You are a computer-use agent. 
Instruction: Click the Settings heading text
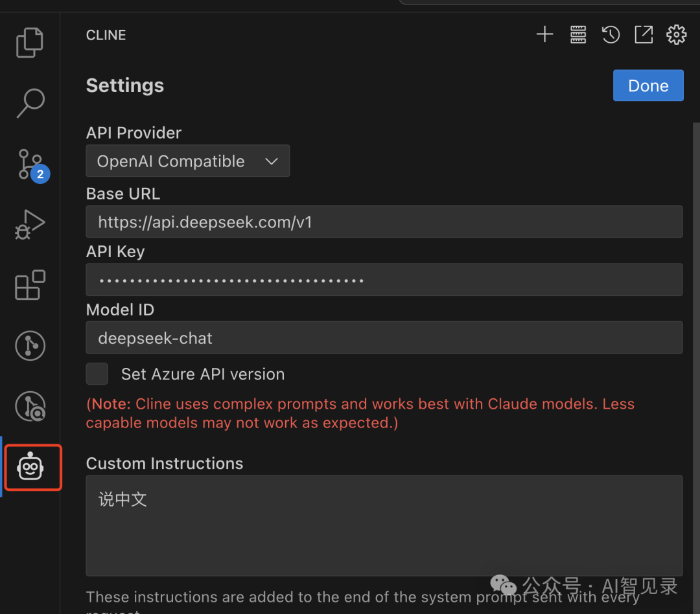click(125, 85)
